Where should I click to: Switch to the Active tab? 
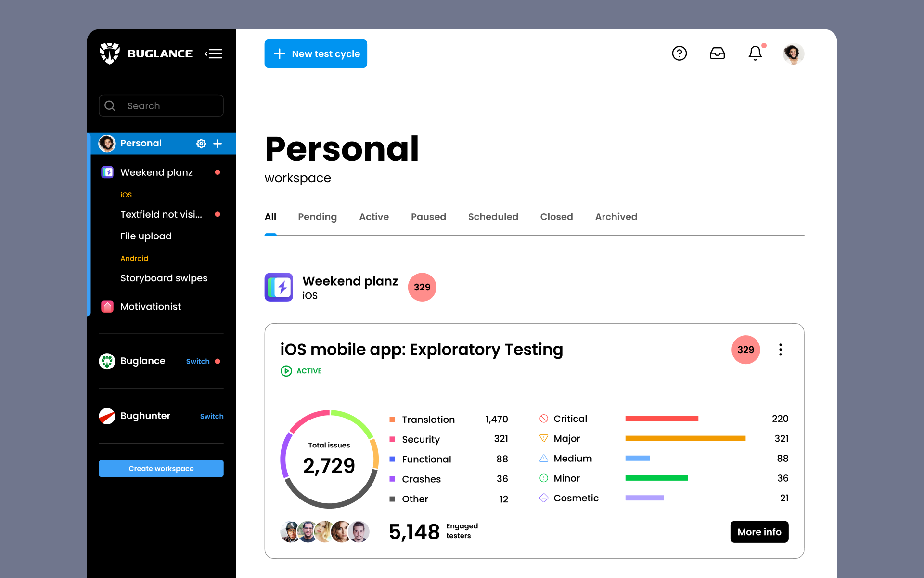[x=374, y=217]
